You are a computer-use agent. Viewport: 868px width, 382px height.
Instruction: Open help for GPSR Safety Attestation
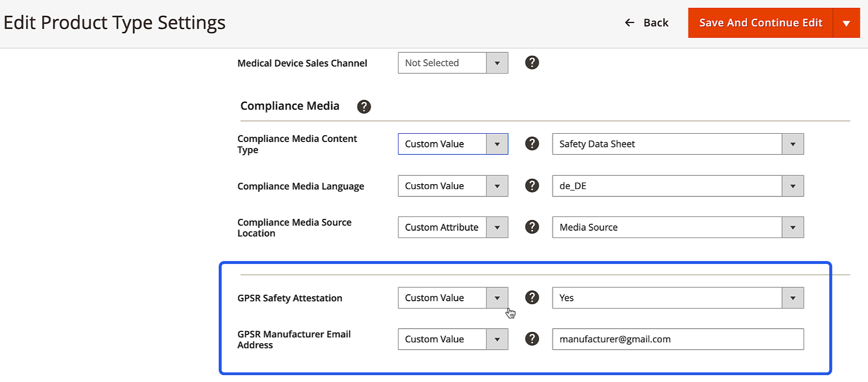point(532,297)
